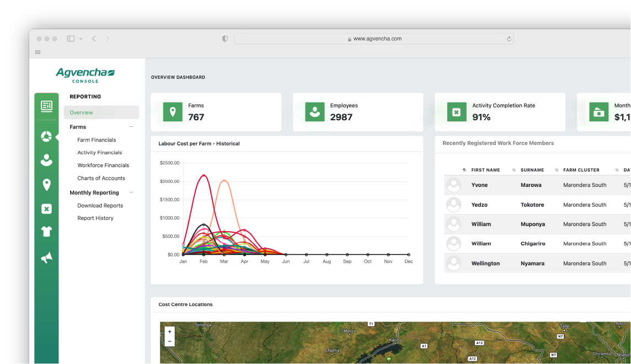The image size is (631, 364).
Task: Open the Download Reports link
Action: [100, 206]
